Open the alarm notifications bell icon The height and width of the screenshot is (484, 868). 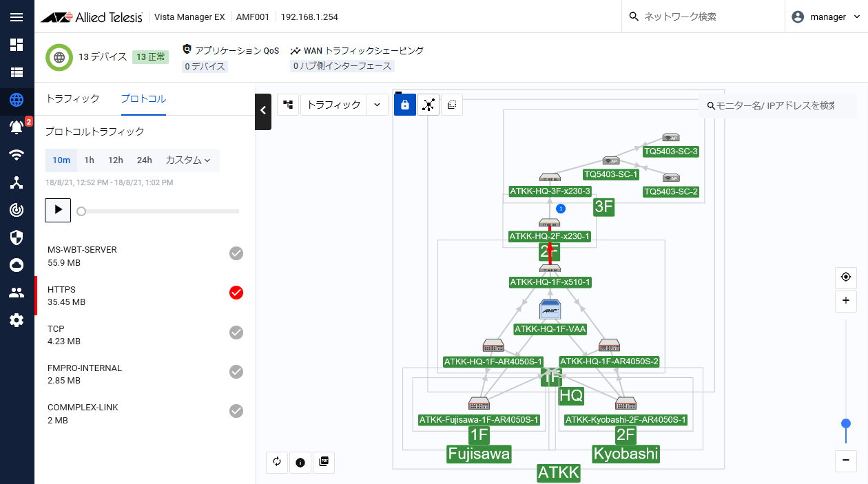(17, 127)
